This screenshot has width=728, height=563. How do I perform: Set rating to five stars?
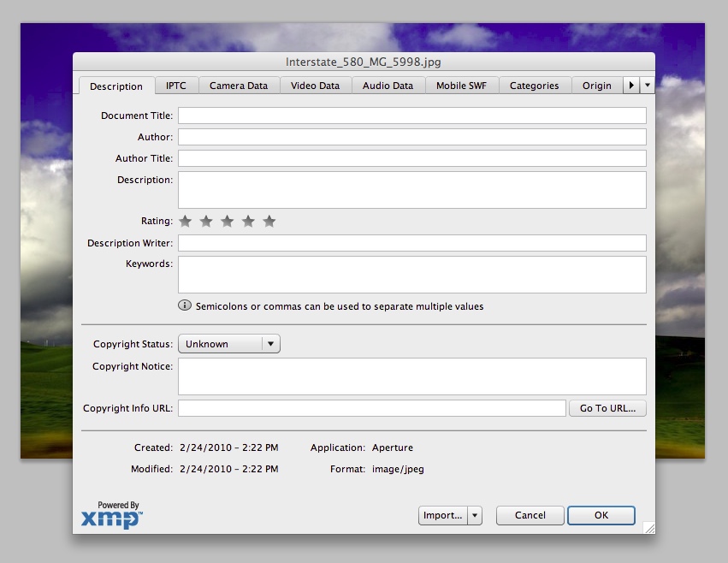[269, 222]
